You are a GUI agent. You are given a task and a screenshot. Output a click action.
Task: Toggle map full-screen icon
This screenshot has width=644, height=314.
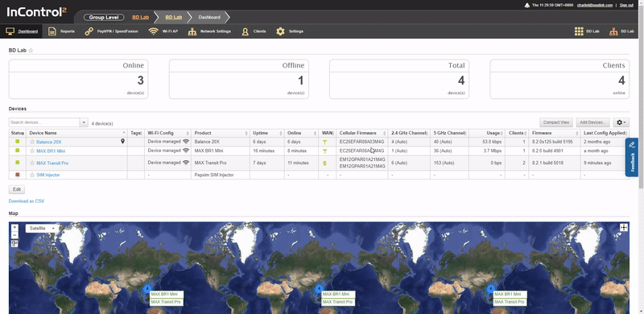[x=623, y=228]
